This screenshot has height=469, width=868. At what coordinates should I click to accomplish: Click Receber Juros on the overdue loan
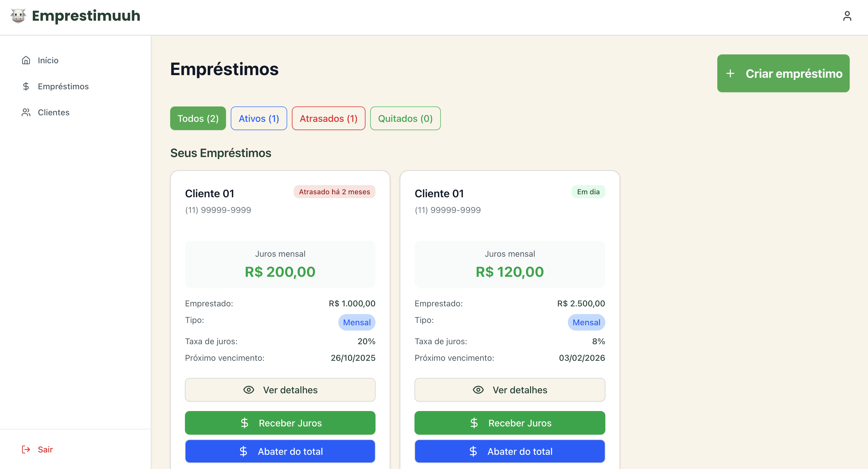280,423
